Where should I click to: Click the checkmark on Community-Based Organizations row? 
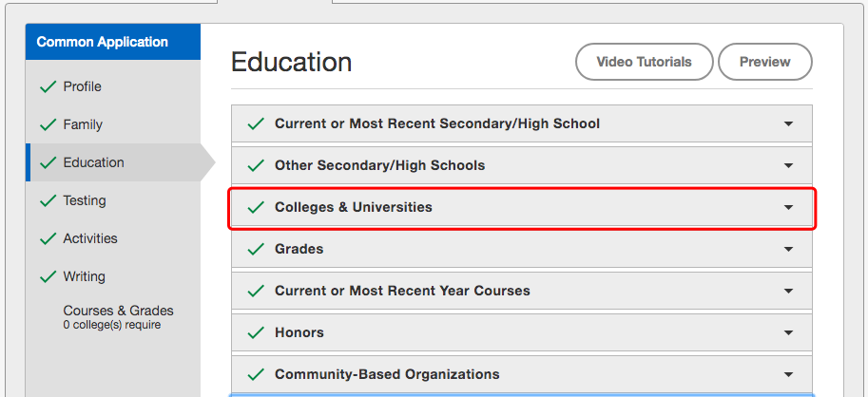(255, 374)
